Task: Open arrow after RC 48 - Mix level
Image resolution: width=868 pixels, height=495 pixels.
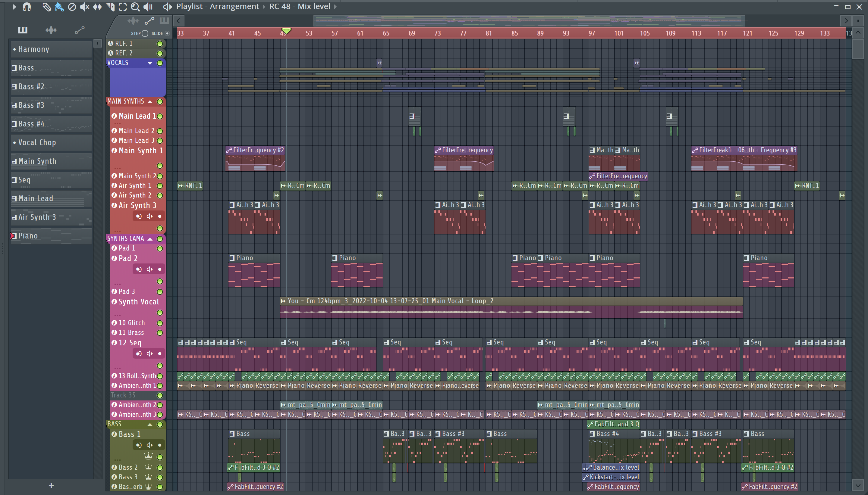Action: click(x=335, y=6)
